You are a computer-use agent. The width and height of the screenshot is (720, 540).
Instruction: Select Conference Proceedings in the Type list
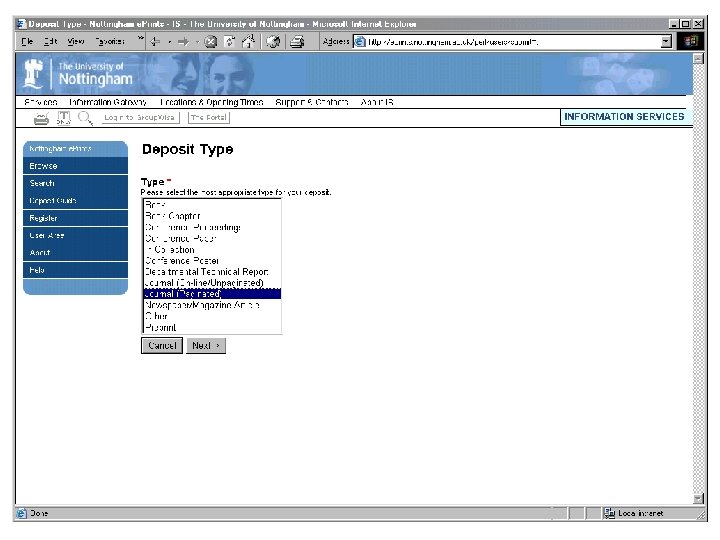point(212,227)
